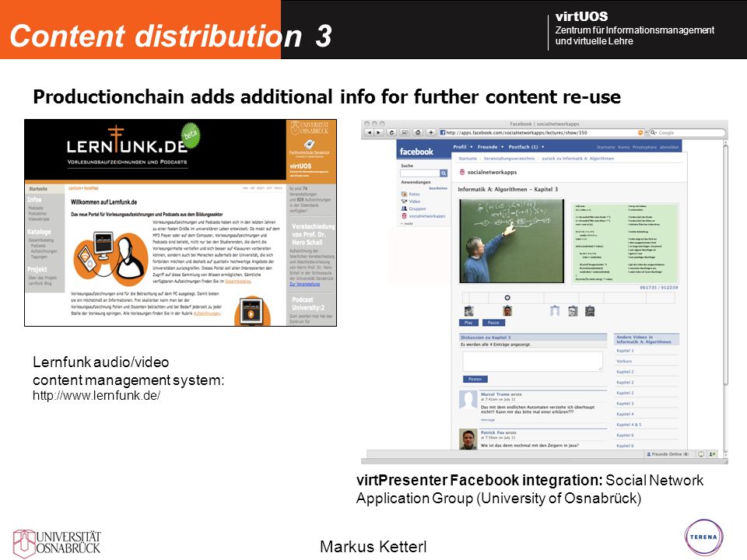Click Konto in Facebook top-right navigation
This screenshot has width=747, height=560.
tap(623, 147)
